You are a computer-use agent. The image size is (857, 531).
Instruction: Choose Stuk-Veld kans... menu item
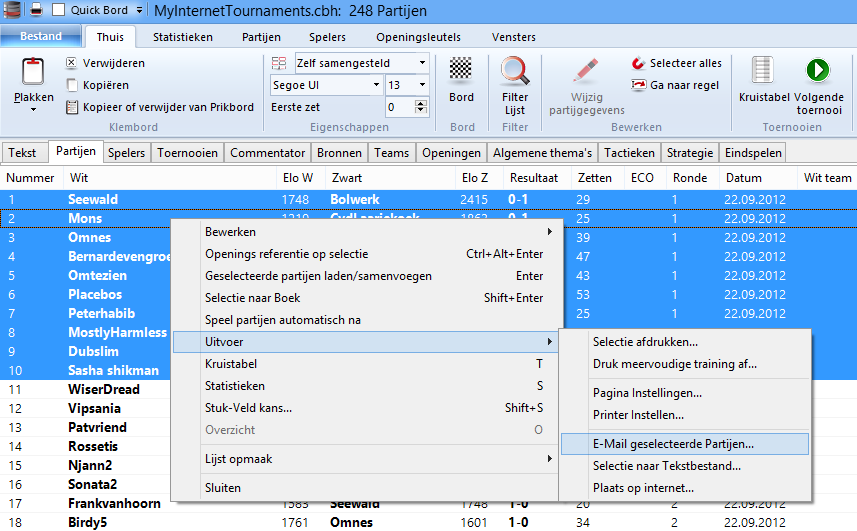[x=367, y=408]
